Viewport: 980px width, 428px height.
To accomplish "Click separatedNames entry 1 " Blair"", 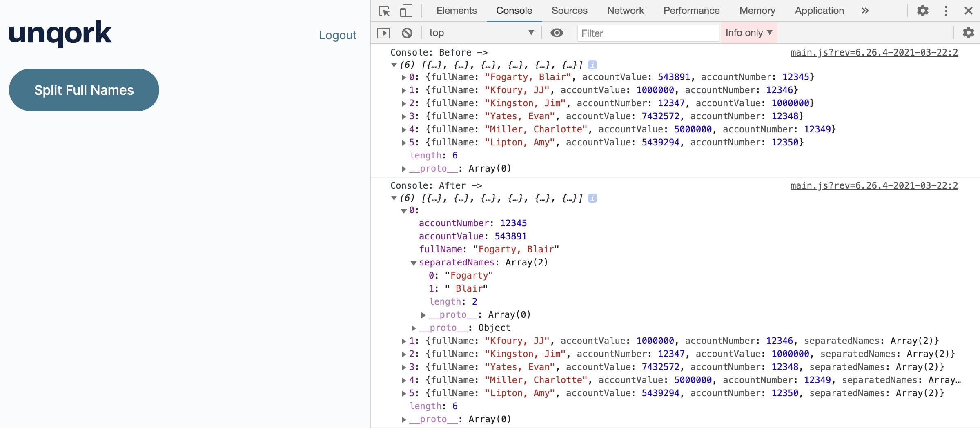I will [458, 288].
